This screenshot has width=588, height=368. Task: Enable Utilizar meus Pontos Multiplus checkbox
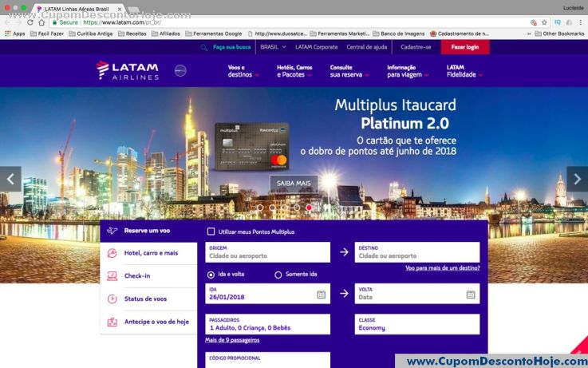point(211,231)
